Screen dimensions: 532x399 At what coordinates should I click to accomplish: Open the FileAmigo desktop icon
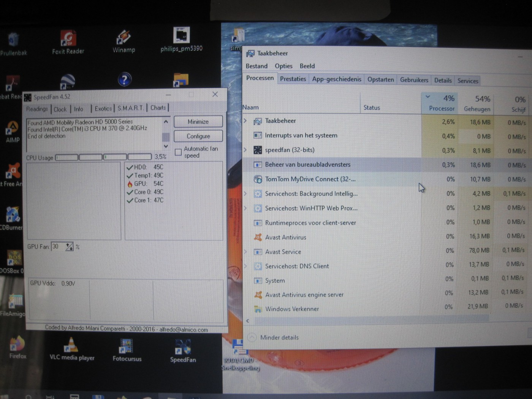tap(14, 305)
